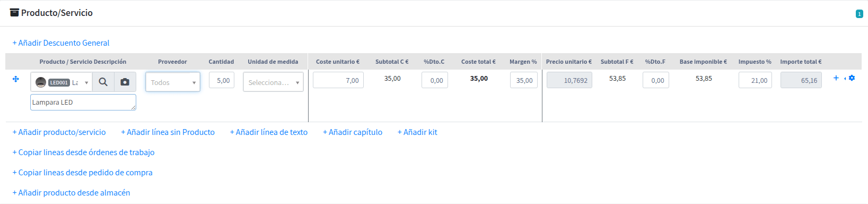Click Copiar lineas desde órdenes de trabajo
This screenshot has width=868, height=204.
pyautogui.click(x=83, y=152)
